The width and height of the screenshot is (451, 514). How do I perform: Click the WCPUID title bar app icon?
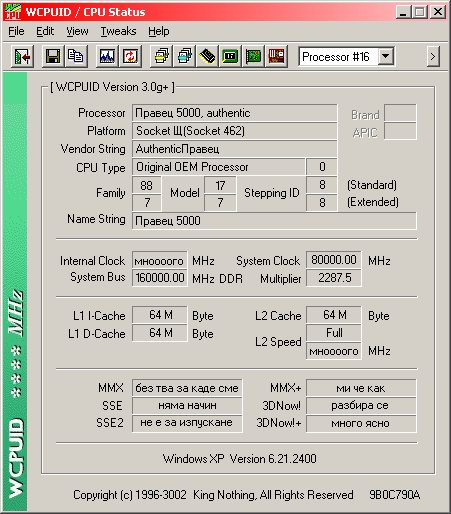(x=13, y=12)
